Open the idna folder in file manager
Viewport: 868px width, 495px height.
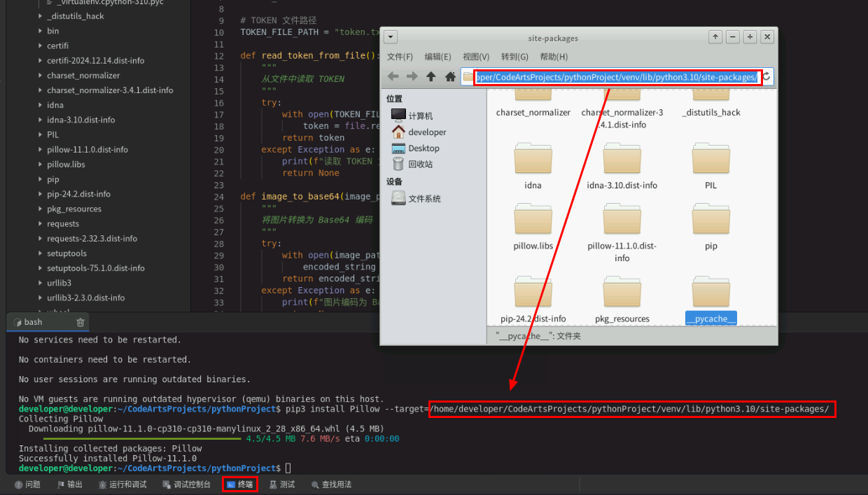533,161
